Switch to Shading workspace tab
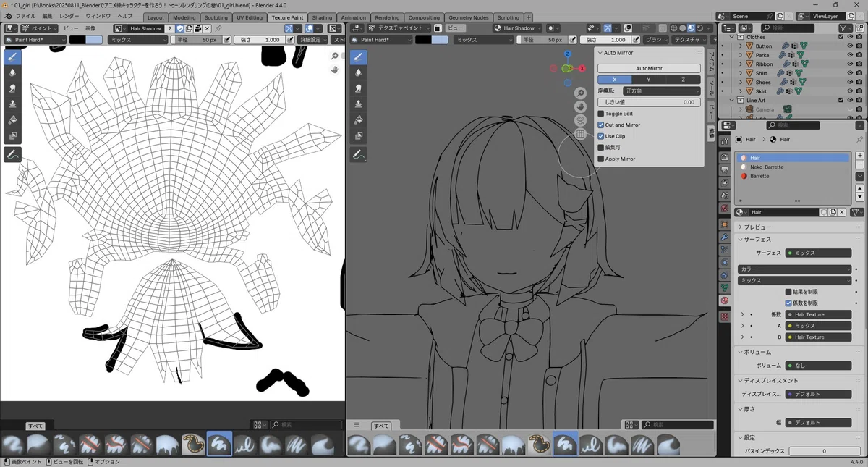 point(322,17)
